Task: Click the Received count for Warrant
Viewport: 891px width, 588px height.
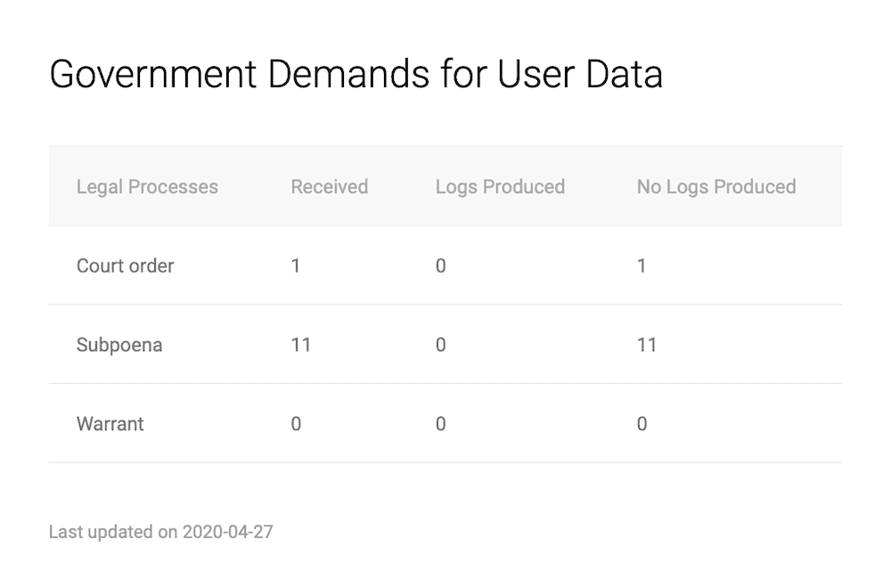Action: [x=296, y=424]
